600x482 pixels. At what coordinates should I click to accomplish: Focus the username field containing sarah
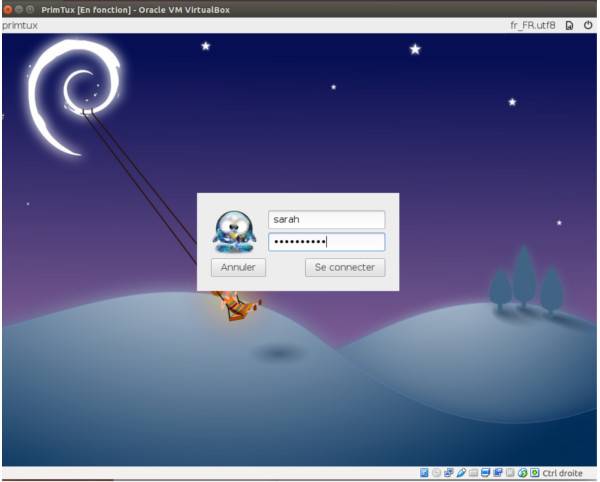coord(326,220)
